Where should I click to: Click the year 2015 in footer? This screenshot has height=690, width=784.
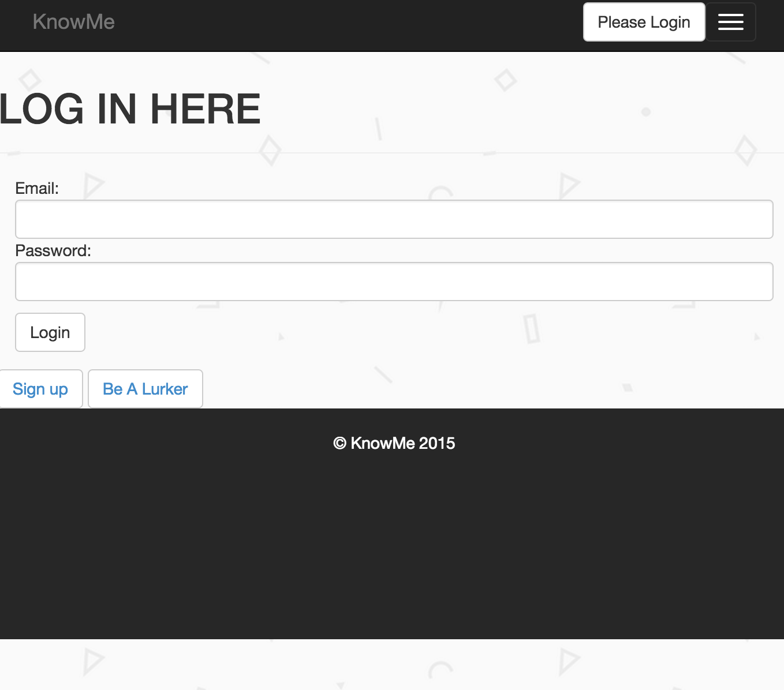(437, 443)
